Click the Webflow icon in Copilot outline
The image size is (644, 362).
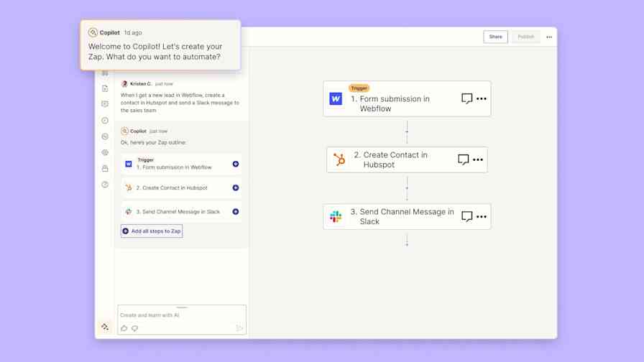129,164
